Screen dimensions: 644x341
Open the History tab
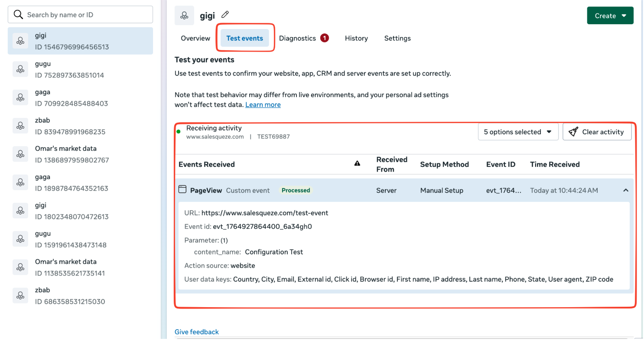click(x=356, y=38)
